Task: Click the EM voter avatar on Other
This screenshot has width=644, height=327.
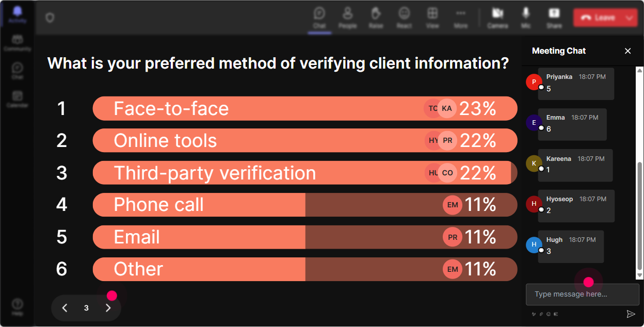Action: pyautogui.click(x=453, y=269)
